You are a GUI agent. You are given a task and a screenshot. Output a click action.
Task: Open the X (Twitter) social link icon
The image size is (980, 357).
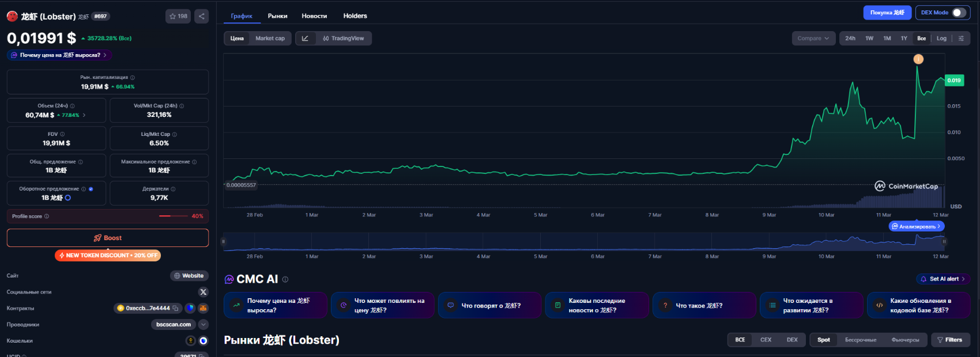click(203, 292)
